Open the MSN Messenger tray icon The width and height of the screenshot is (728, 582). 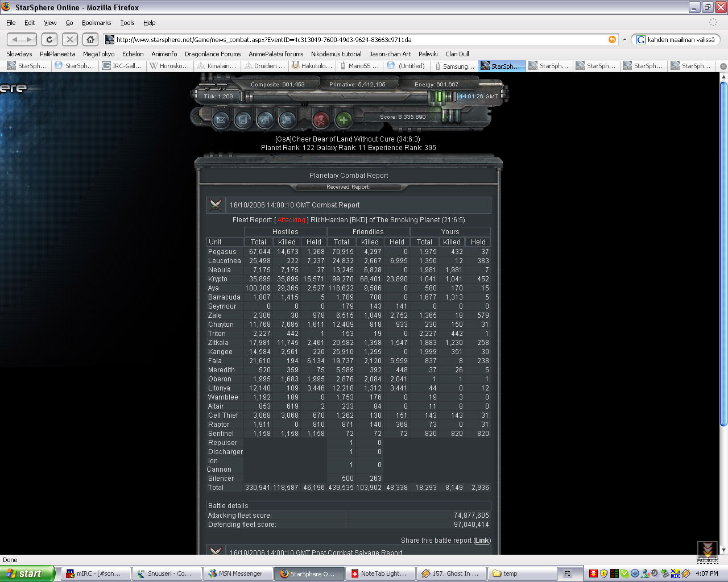(645, 573)
